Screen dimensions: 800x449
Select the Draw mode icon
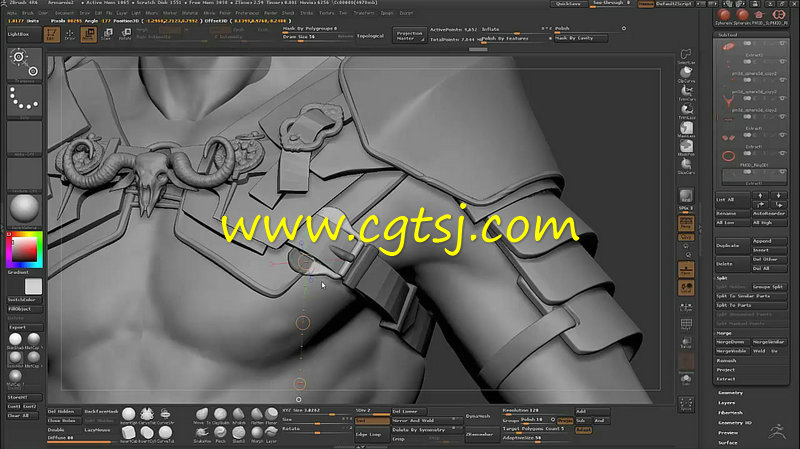[70, 35]
